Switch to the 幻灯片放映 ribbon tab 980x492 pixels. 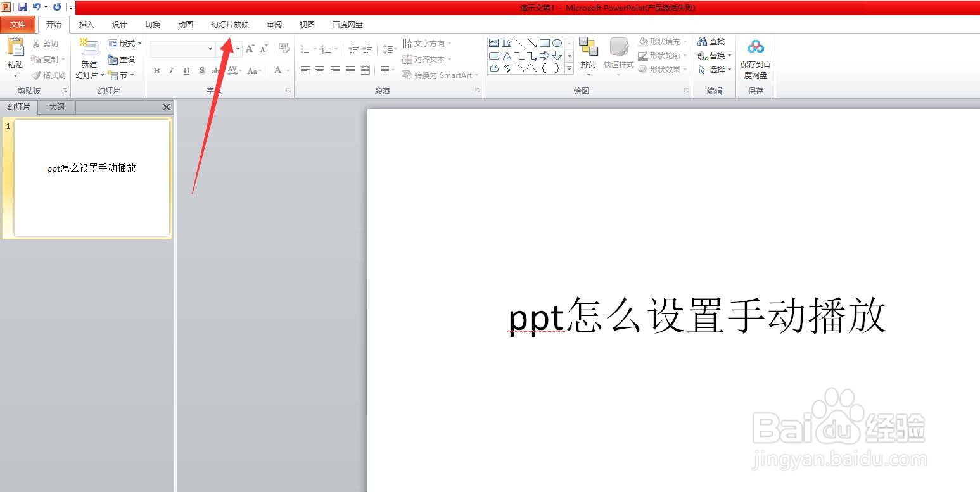(229, 24)
